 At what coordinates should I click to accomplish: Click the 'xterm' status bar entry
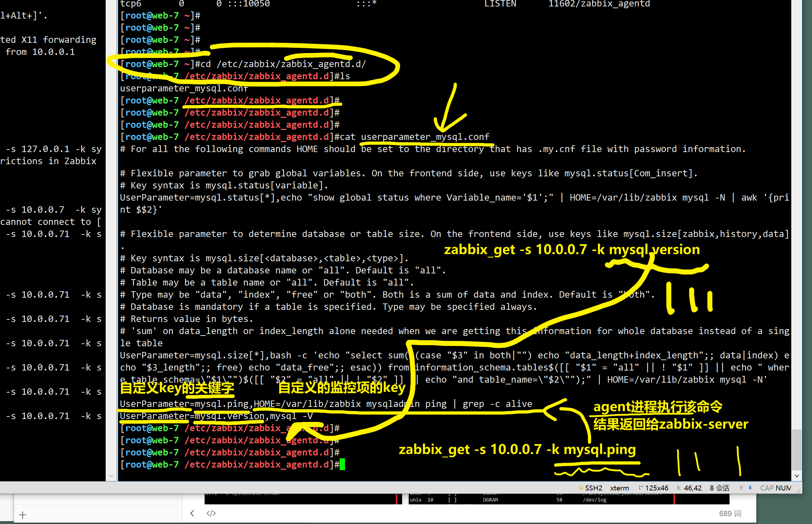[x=620, y=488]
